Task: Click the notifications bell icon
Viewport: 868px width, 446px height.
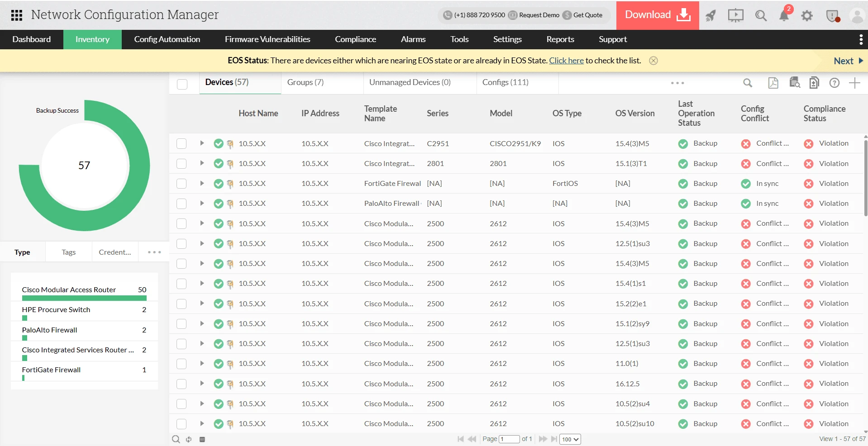Action: click(784, 15)
